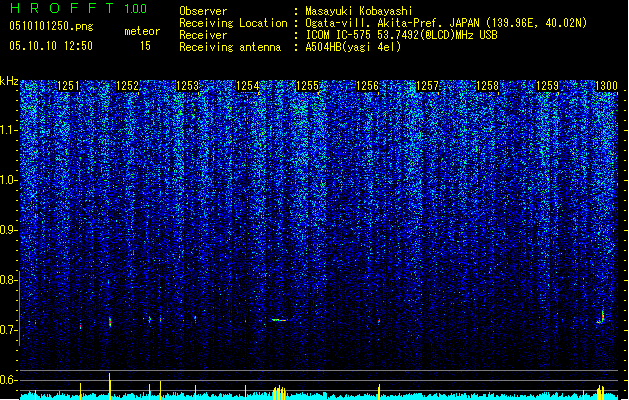Click the meteor echo just after 1256
Viewport: 629px width, 400px height.
(x=379, y=321)
